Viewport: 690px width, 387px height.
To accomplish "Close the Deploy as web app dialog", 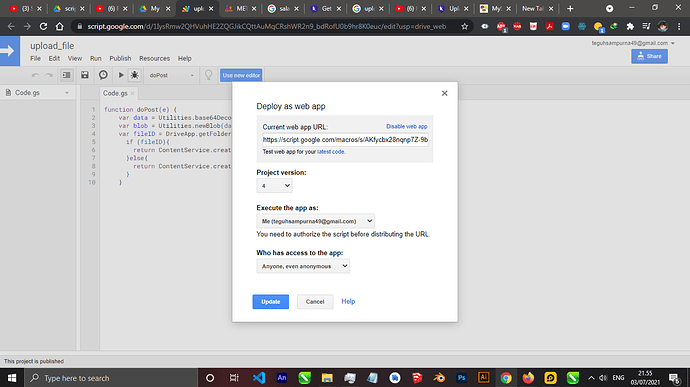I will (x=444, y=93).
